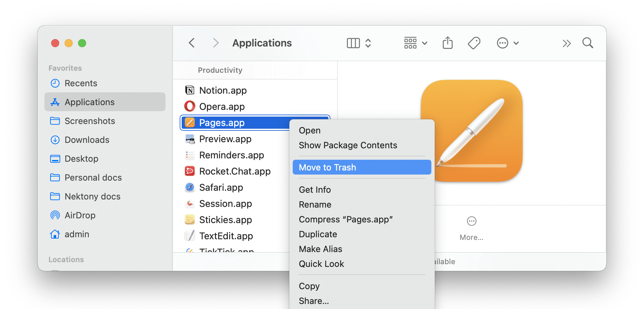Screen dimensions: 644x309
Task: Open Personal docs folder in sidebar
Action: [105, 178]
